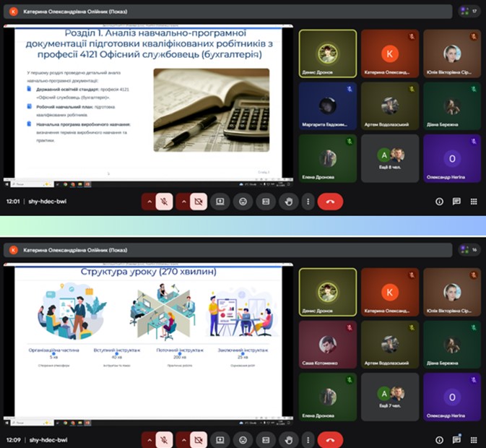Screen dimensions: 486x448
Task: Open more options menu in bottom meeting
Action: pos(308,439)
